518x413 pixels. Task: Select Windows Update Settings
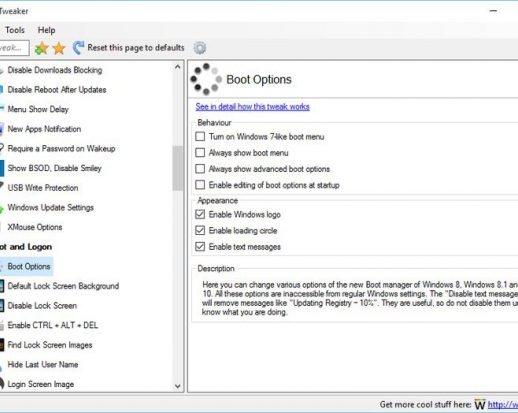point(51,207)
